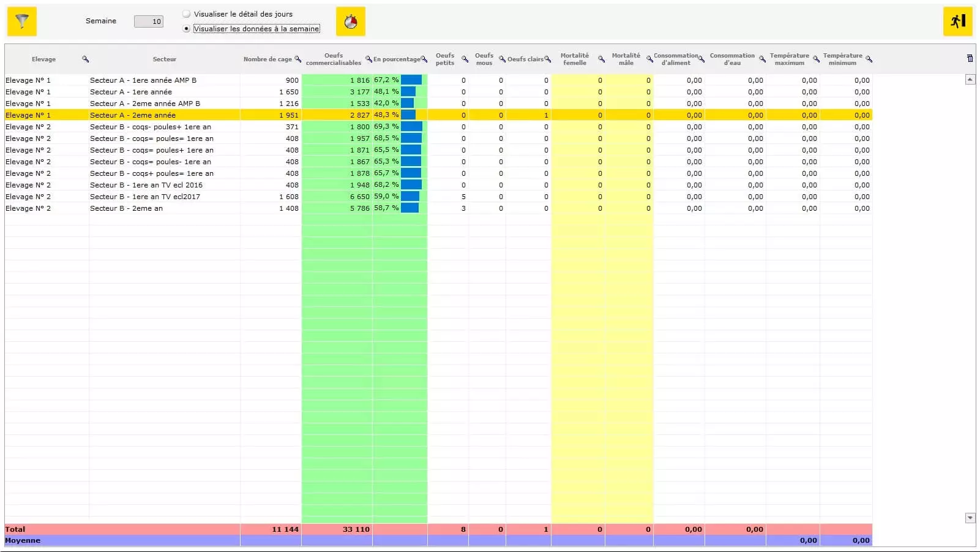Click the stopwatch refresh button
This screenshot has width=980, height=552.
tap(351, 21)
